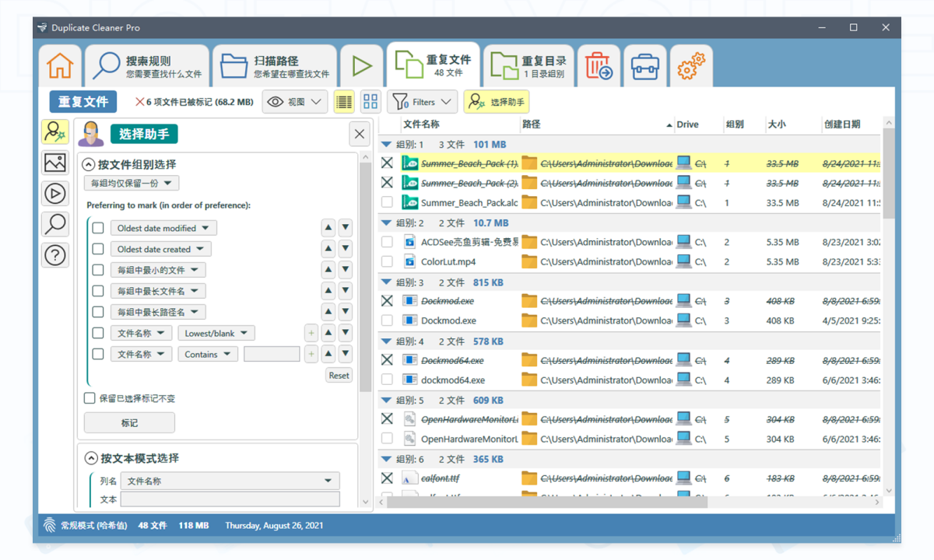Open the file removal trash icon tab
The image size is (934, 560).
click(x=599, y=66)
